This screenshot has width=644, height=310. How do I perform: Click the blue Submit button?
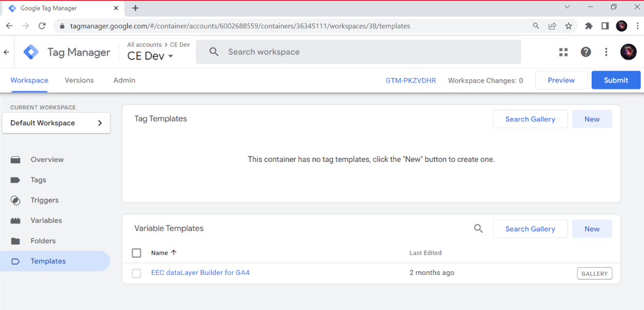pos(616,80)
